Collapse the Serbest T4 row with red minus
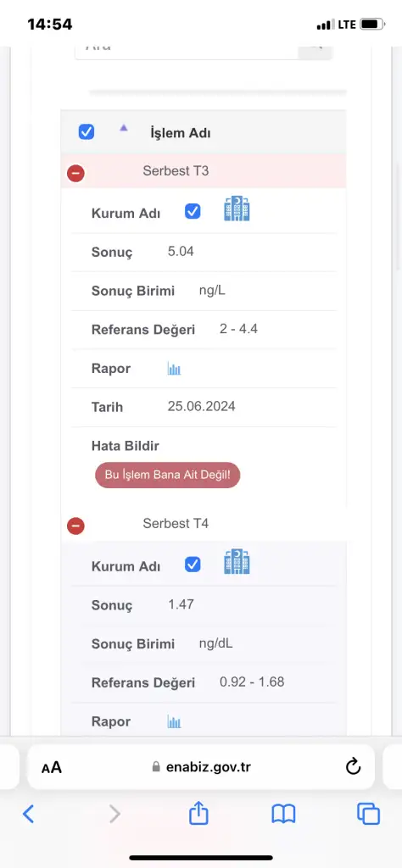 tap(75, 526)
